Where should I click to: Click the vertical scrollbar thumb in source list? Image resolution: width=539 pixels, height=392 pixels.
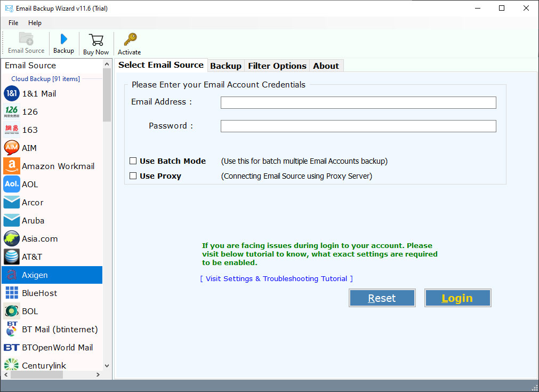click(x=107, y=95)
